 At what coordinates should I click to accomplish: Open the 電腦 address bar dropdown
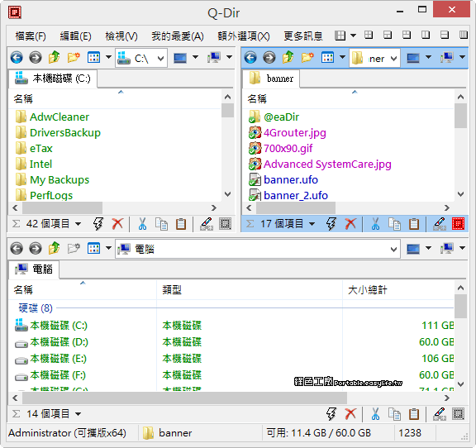(x=393, y=250)
